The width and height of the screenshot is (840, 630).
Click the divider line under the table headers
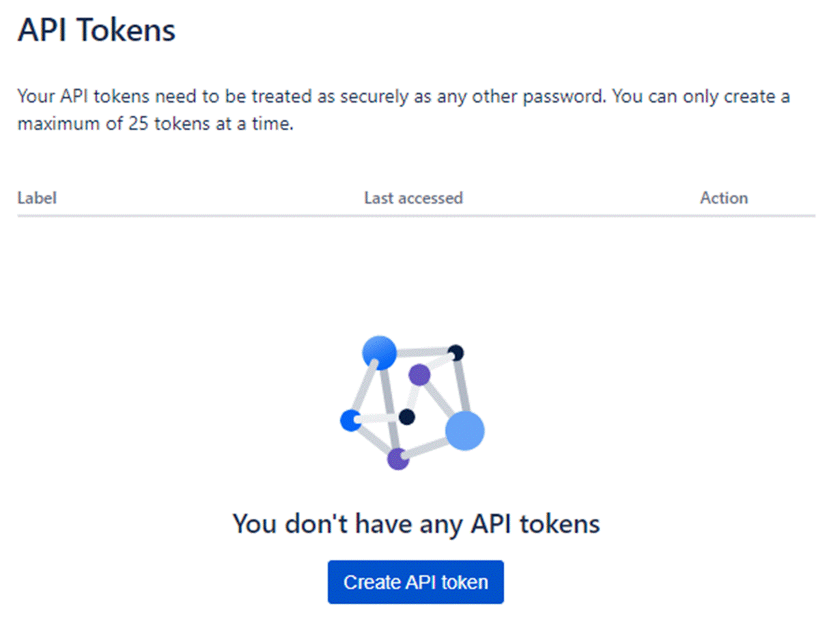pyautogui.click(x=416, y=216)
